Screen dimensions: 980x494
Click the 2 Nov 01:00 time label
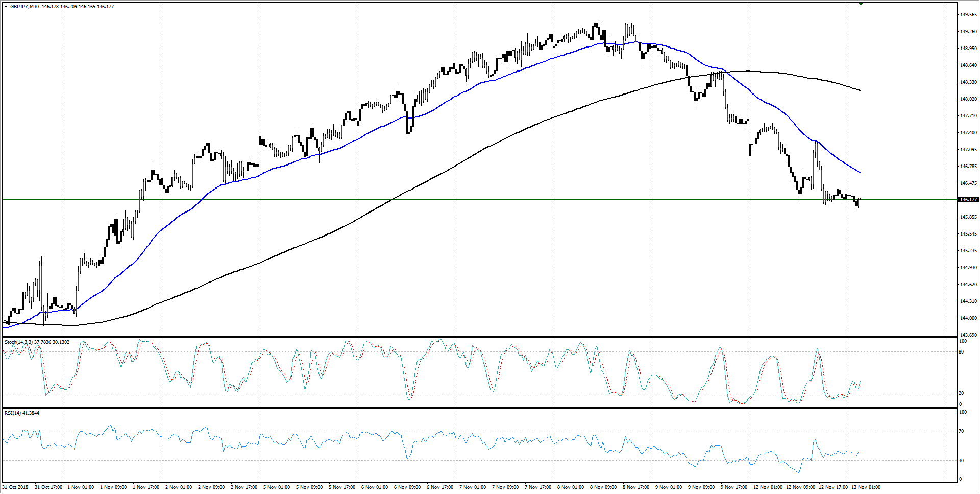pyautogui.click(x=179, y=487)
